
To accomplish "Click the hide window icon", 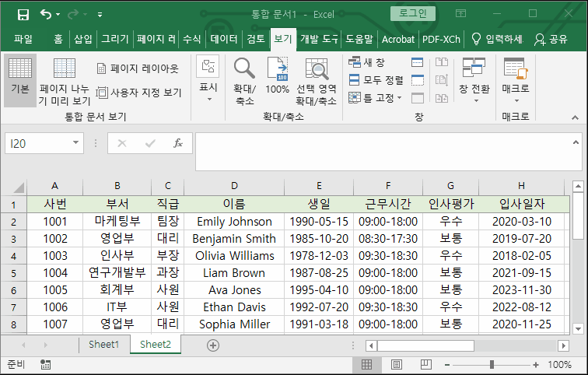I will (x=418, y=80).
